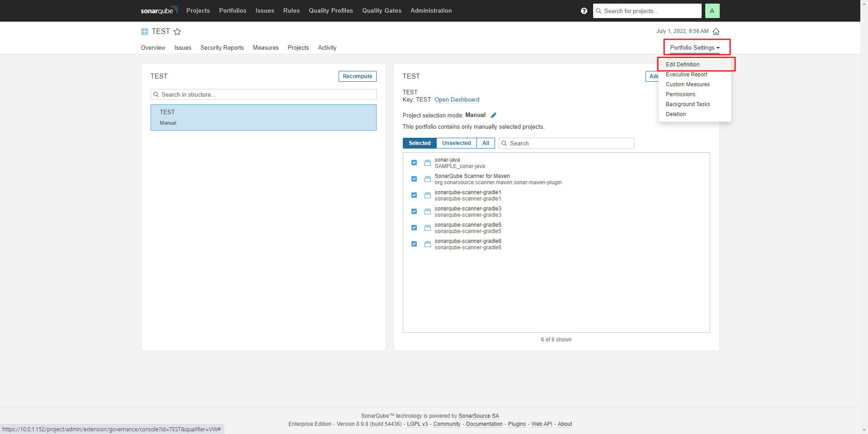Switch to the Overview tab
Screen dimensions: 868x434
coord(153,47)
